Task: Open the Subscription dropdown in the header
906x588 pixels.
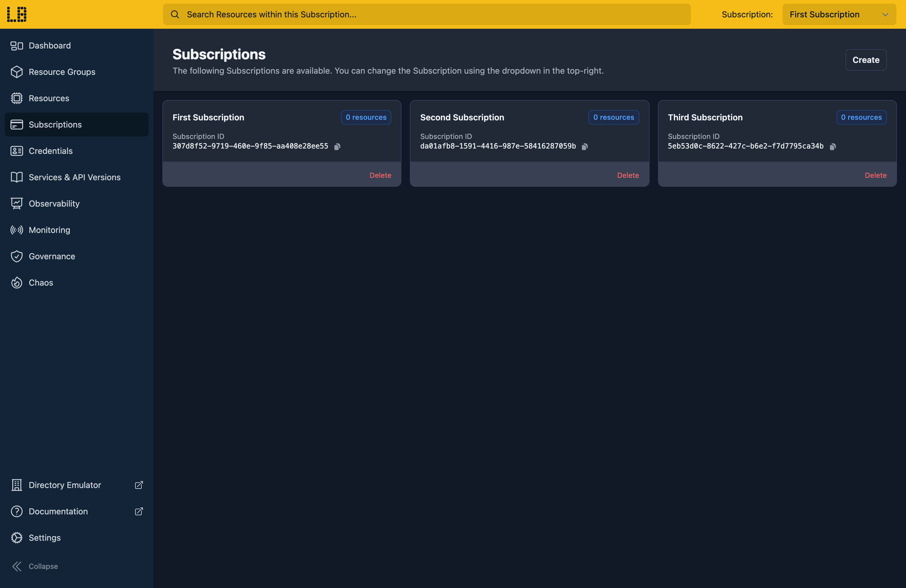Action: [x=839, y=14]
